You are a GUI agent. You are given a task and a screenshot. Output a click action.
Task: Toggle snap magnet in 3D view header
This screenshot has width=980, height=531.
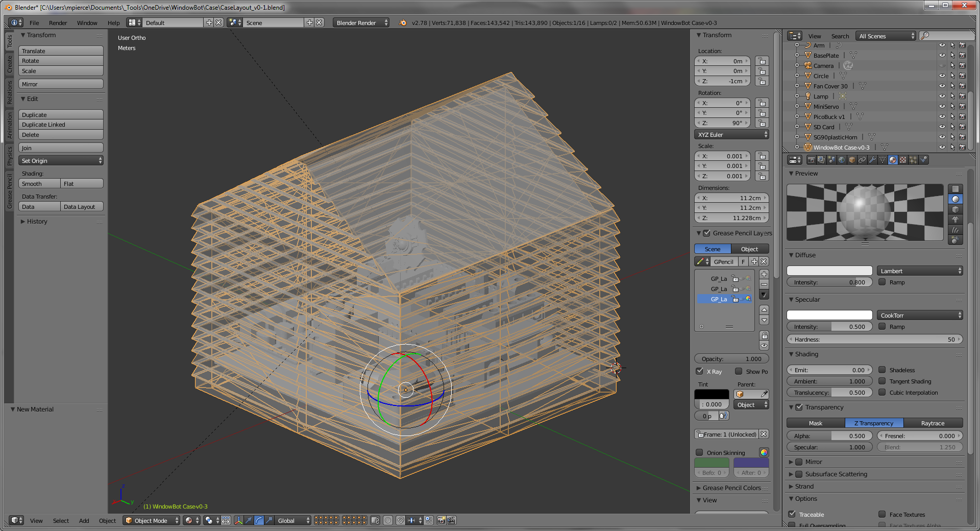click(401, 520)
